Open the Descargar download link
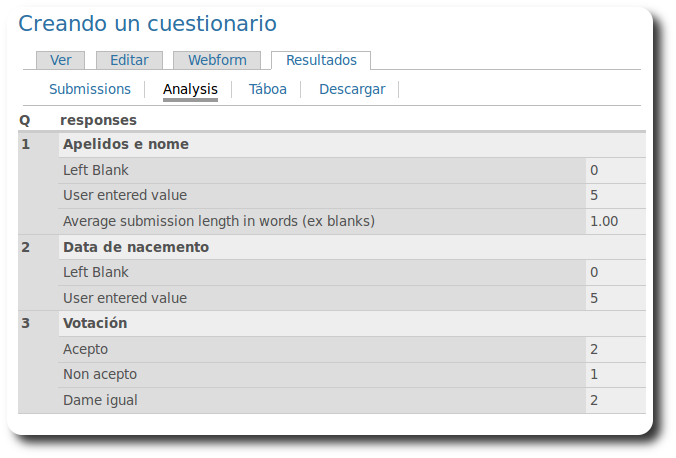Viewport: 676px width, 458px height. coord(352,89)
